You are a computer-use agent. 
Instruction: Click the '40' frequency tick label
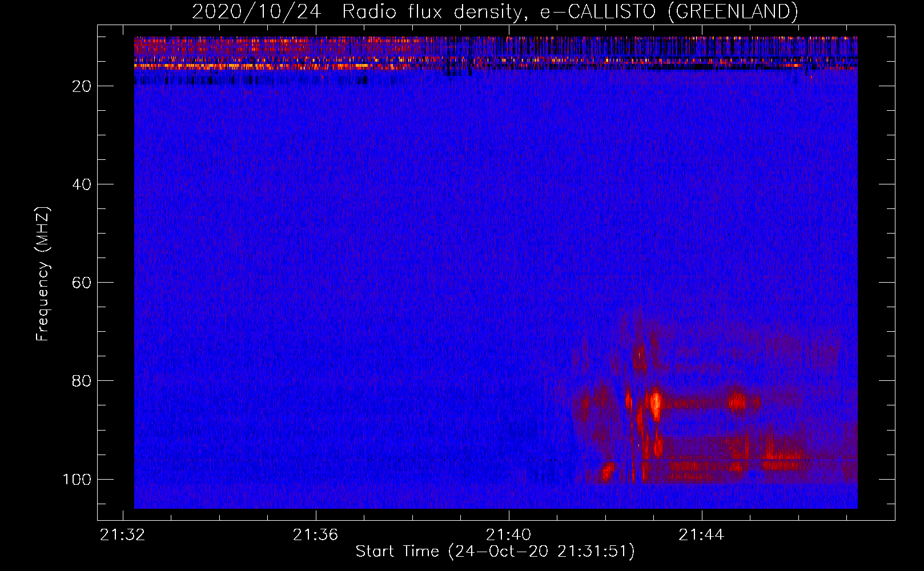click(82, 184)
